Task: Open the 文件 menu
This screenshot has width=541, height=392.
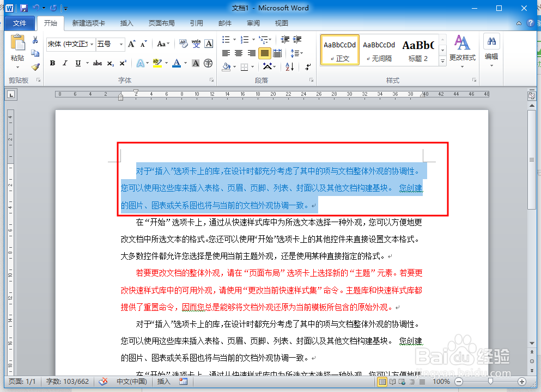Action: (20, 23)
